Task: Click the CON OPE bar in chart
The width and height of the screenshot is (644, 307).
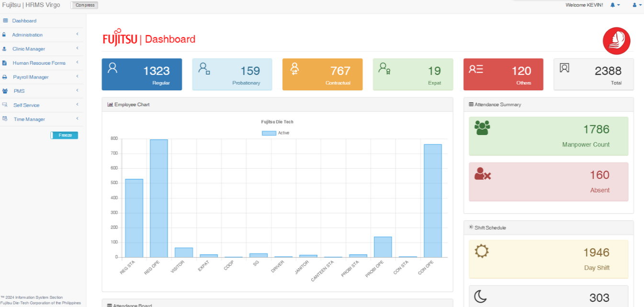Action: 433,201
